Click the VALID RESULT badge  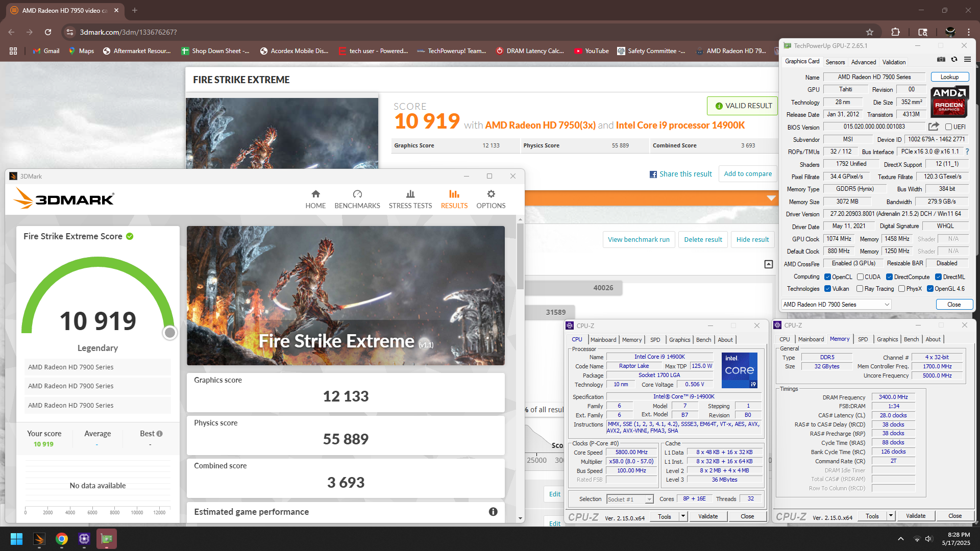pos(743,106)
